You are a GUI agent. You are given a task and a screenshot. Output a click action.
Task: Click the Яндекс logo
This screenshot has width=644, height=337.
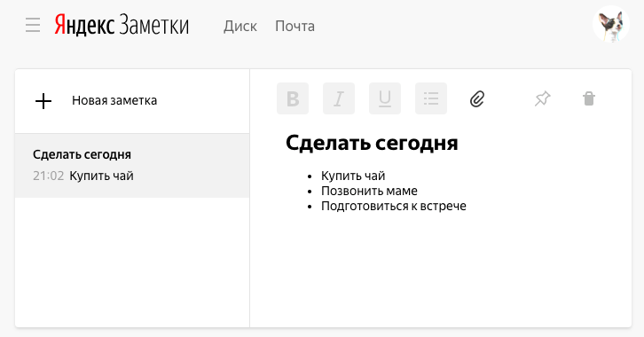[84, 25]
